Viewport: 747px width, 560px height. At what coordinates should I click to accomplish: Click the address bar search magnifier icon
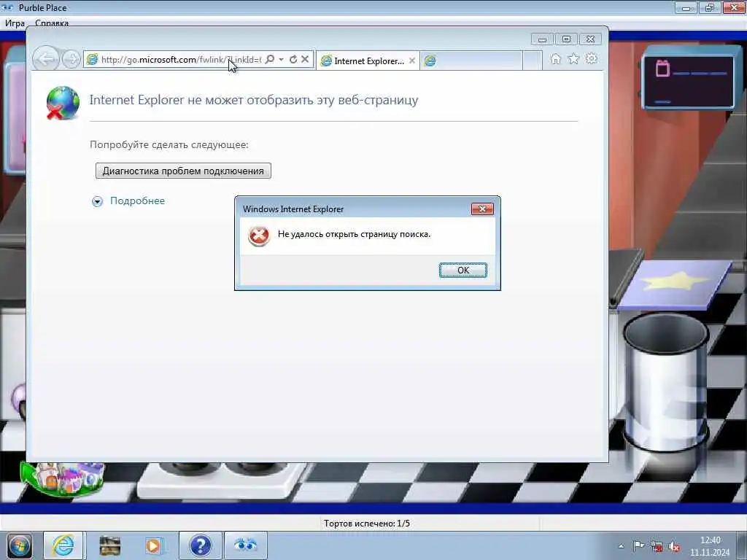coord(270,59)
